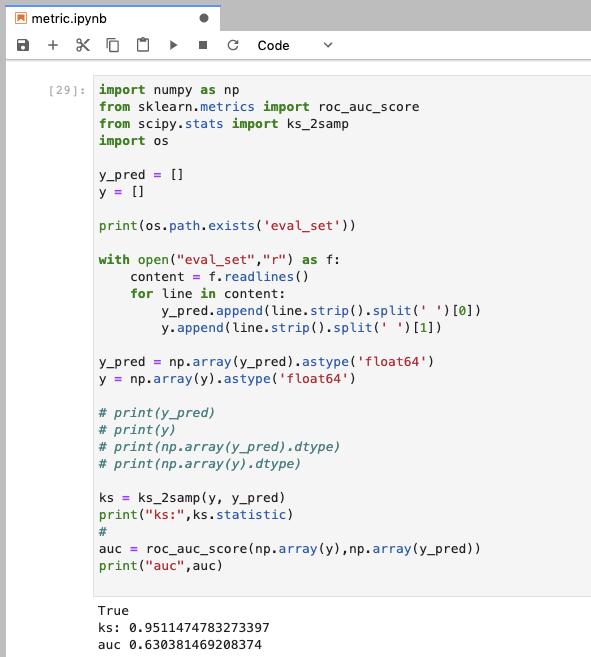The image size is (591, 657).
Task: Cut the selected cell with the scissors icon
Action: point(83,45)
